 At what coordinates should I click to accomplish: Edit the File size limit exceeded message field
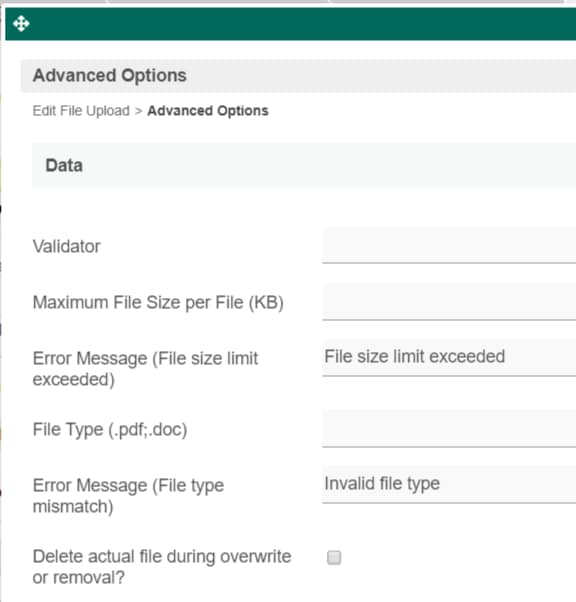(449, 358)
